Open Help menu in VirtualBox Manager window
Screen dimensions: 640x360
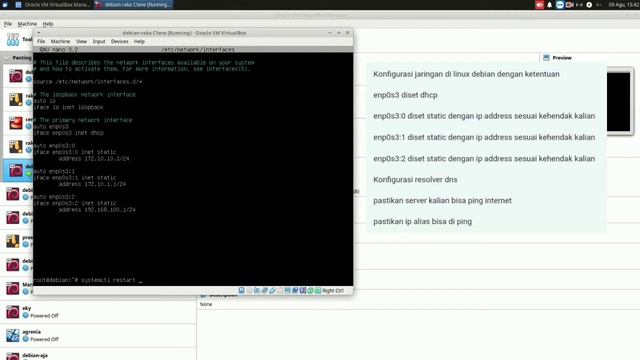coord(48,24)
